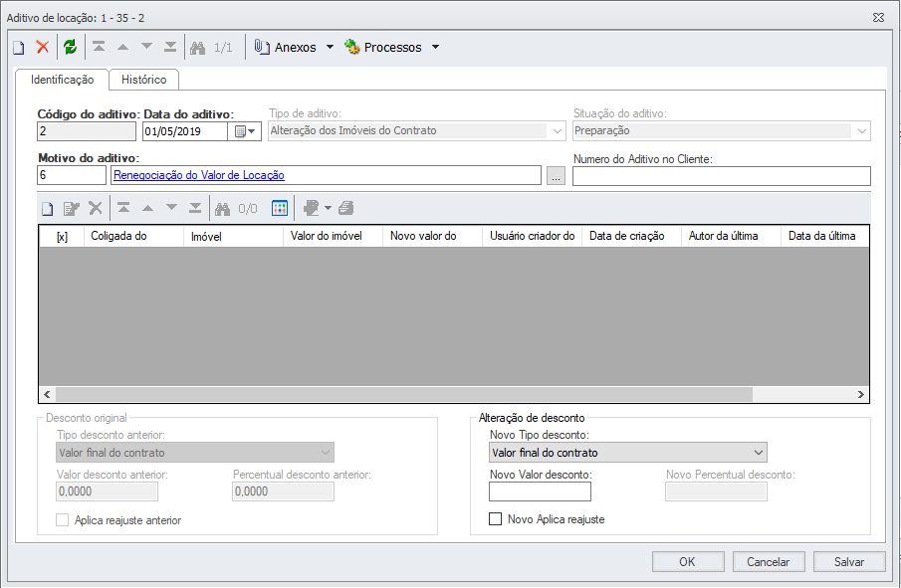
Task: Go to last record in top toolbar
Action: coord(170,47)
